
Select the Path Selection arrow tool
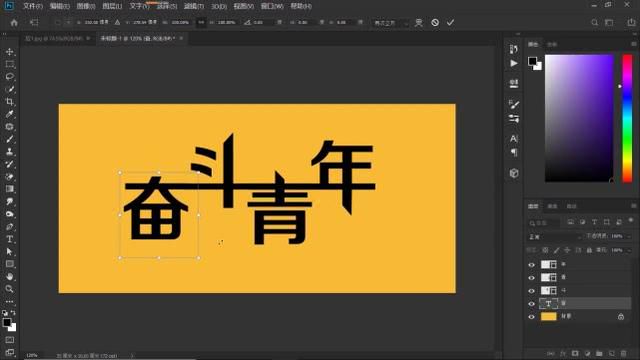tap(10, 251)
